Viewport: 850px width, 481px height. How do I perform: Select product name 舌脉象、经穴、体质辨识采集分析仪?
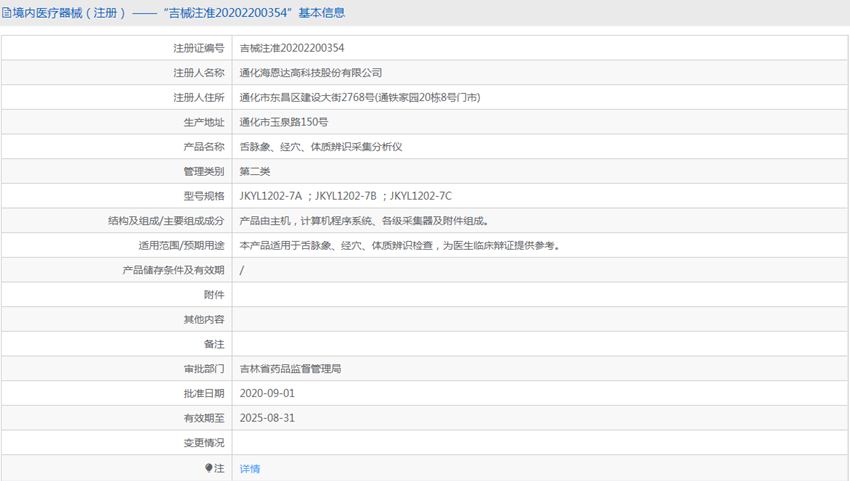pyautogui.click(x=321, y=147)
